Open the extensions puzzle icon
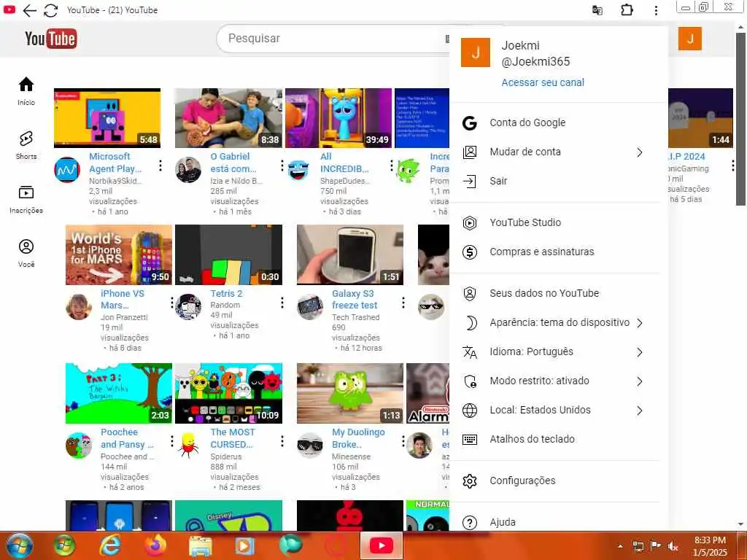 pyautogui.click(x=627, y=10)
